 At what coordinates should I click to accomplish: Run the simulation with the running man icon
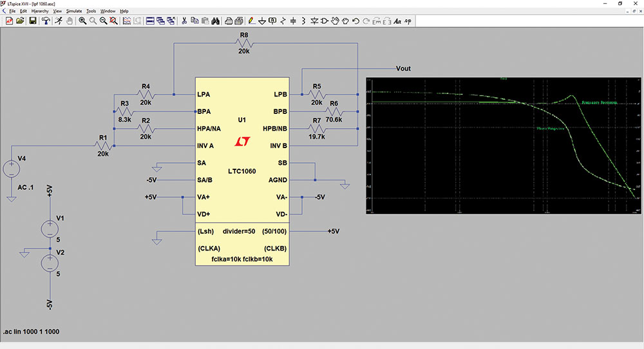[x=59, y=21]
